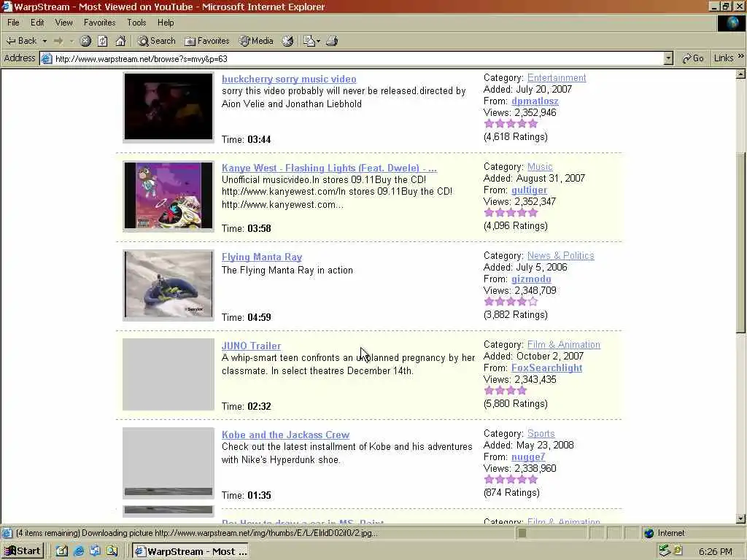Open the View menu
The height and width of the screenshot is (560, 747).
coord(64,23)
